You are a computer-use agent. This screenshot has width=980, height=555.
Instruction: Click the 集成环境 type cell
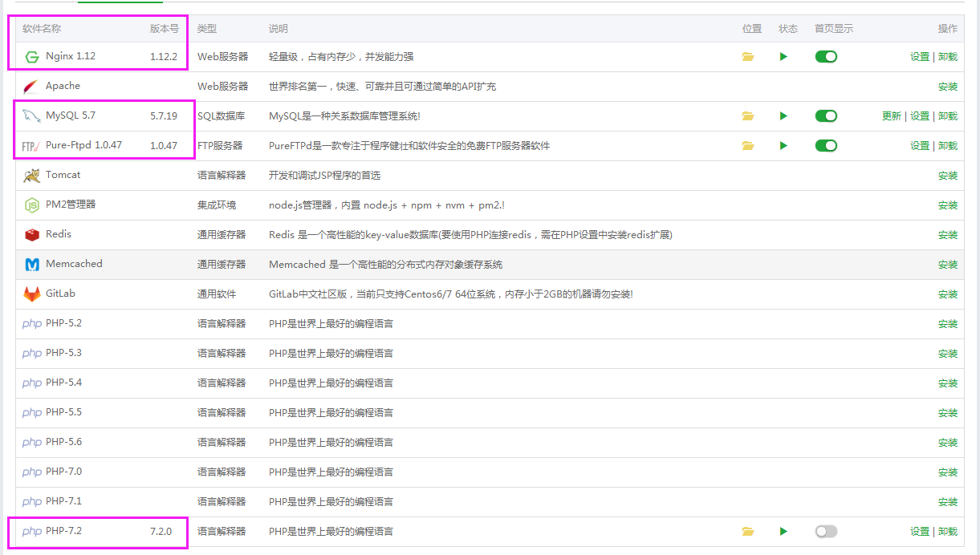[217, 205]
